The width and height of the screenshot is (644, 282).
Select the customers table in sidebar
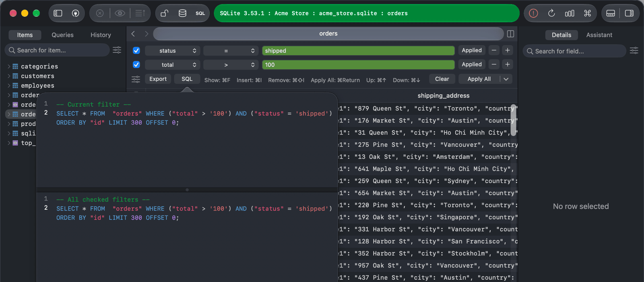37,76
